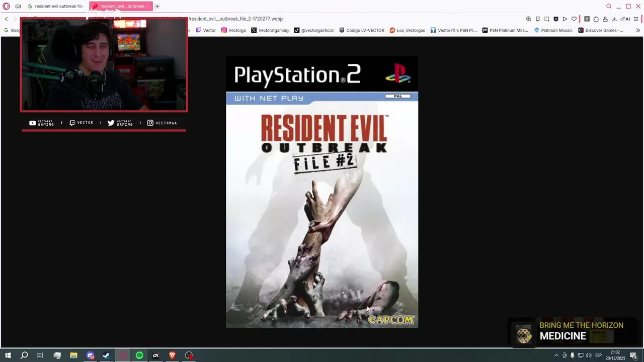Screen dimensions: 644x362
Task: Open the Aria AI assistant button
Action: click(625, 19)
